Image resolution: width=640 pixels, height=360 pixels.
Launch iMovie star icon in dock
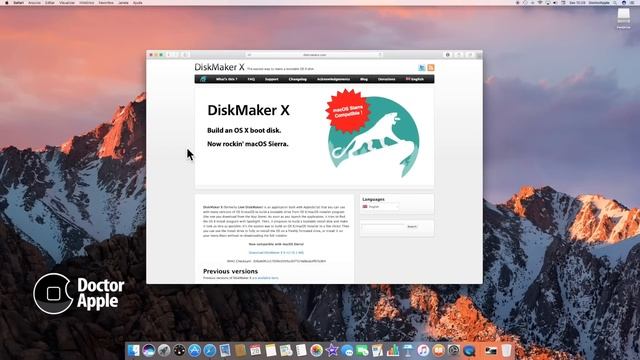pos(332,350)
